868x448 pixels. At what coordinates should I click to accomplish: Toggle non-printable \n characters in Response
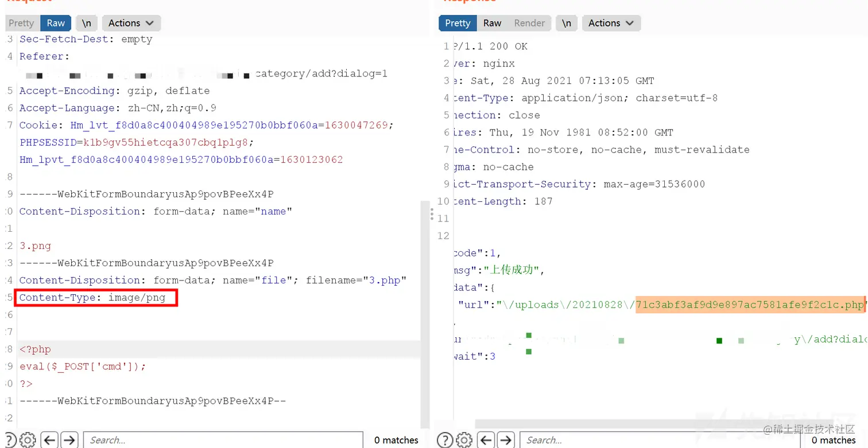567,23
